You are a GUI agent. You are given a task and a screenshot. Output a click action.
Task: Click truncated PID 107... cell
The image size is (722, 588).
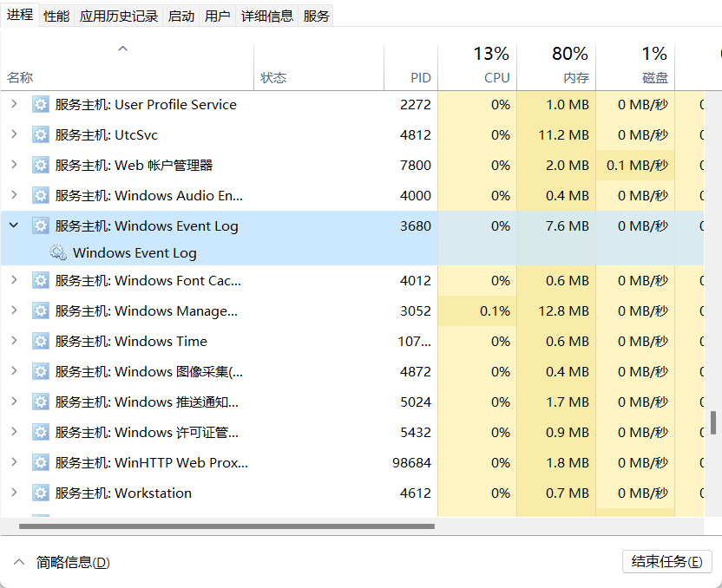[x=415, y=342]
